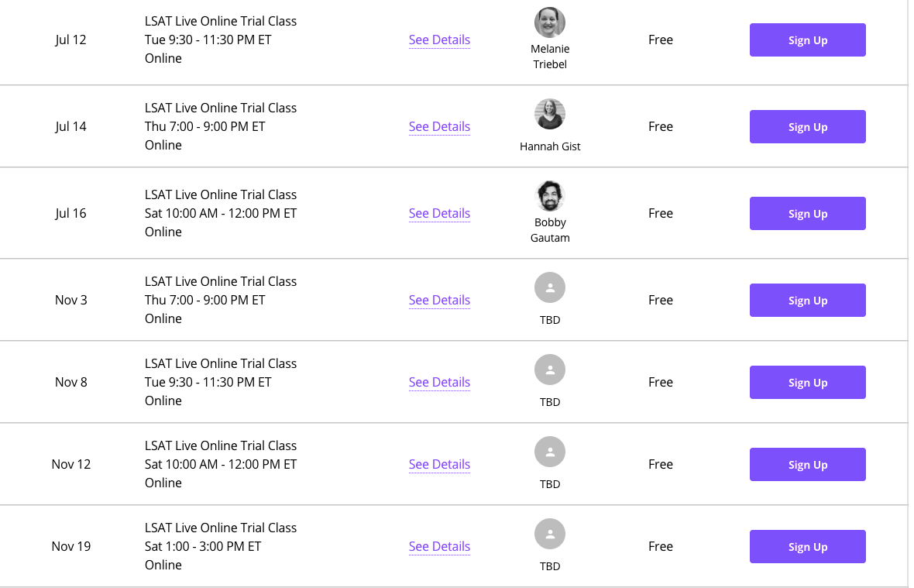Sign up for the Jul 14 trial class
This screenshot has height=588, width=914.
[x=807, y=127]
